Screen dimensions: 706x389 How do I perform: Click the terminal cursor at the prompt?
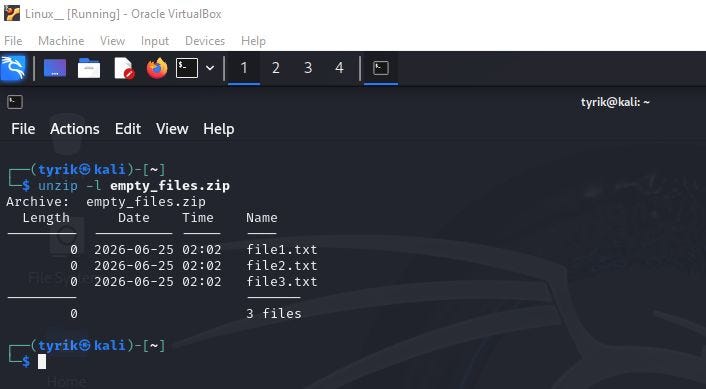(x=42, y=362)
